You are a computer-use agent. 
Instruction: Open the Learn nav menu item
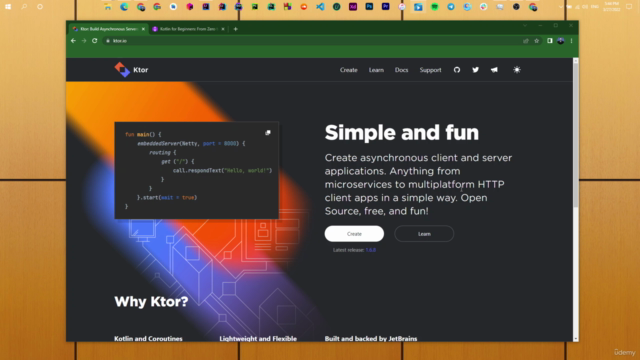376,70
